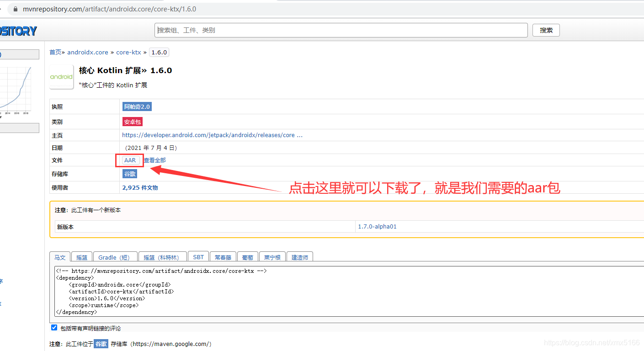Select the 摇篮 Gradle tab

pyautogui.click(x=82, y=257)
